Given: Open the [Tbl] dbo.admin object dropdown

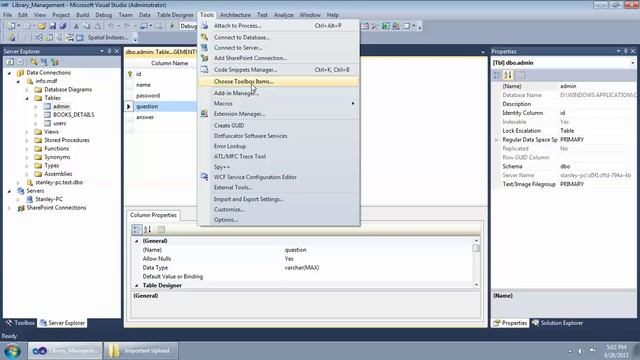Looking at the screenshot, I should pyautogui.click(x=633, y=63).
